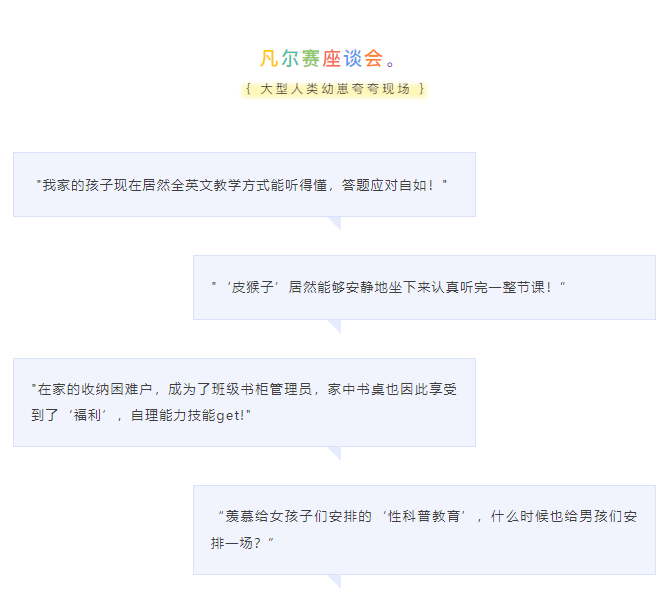
Task: Click the blue character 谈 in the title
Action: pyautogui.click(x=353, y=58)
